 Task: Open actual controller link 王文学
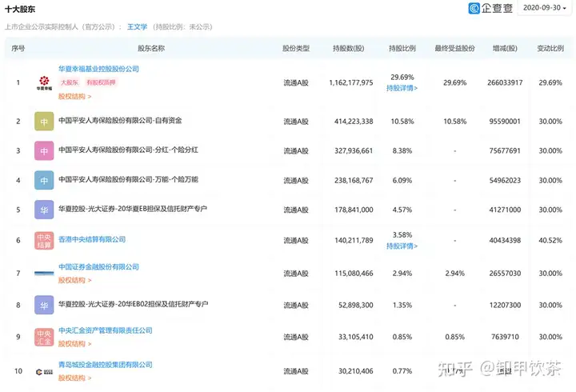click(x=137, y=27)
